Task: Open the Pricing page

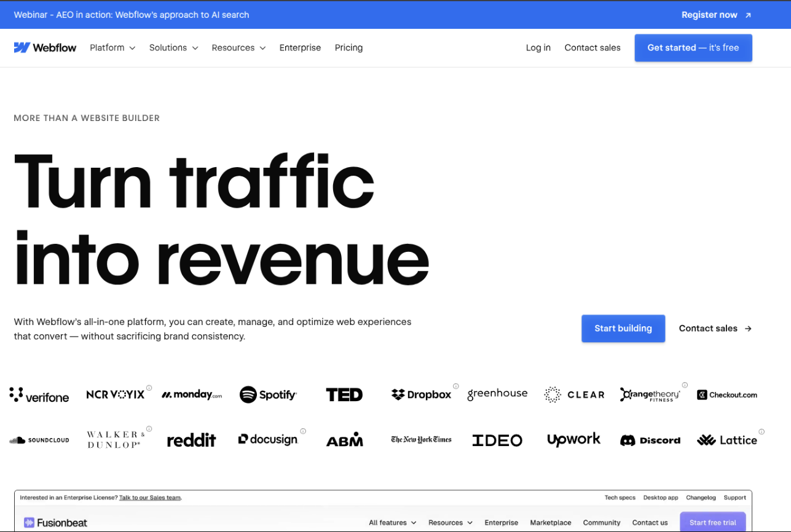Action: tap(348, 48)
